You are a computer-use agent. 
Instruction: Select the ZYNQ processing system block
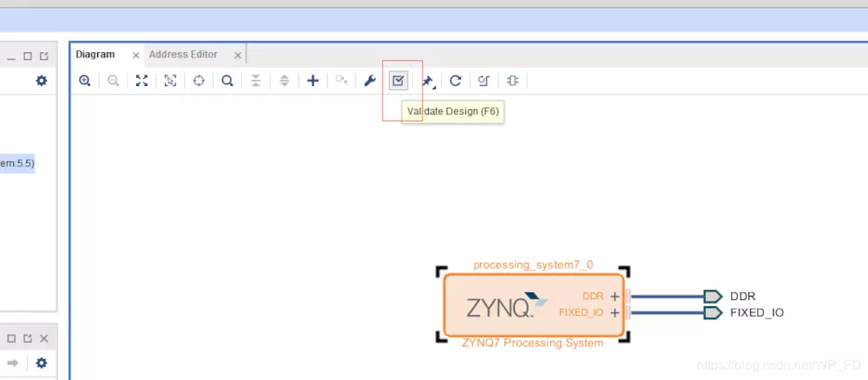534,305
